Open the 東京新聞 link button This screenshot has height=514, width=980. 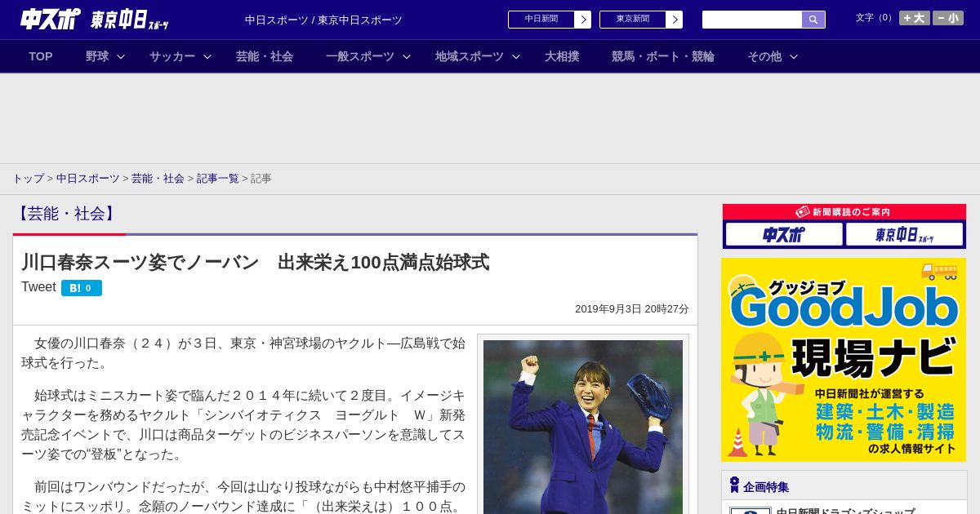pos(632,20)
